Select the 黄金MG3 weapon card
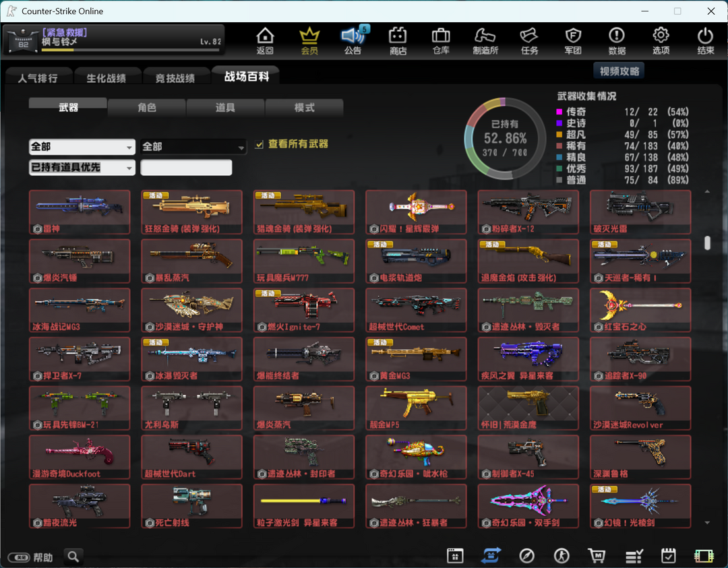The height and width of the screenshot is (568, 728). 416,359
